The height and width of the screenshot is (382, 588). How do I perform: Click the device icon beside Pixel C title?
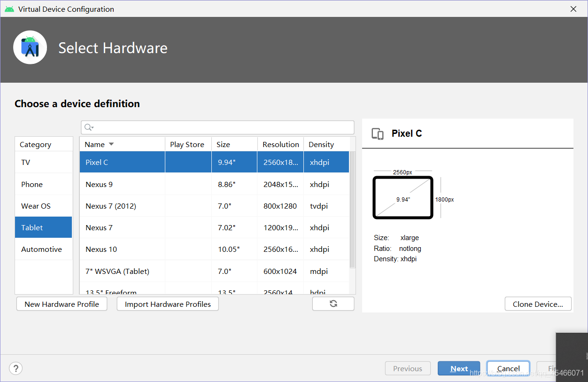pos(378,134)
